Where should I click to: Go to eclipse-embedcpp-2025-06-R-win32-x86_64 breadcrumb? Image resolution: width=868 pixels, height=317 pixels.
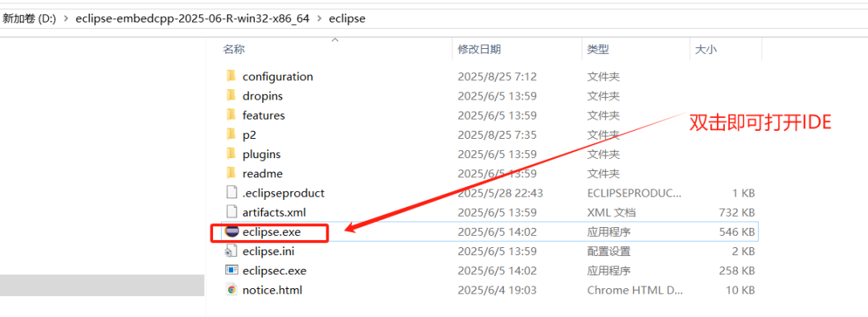(192, 18)
